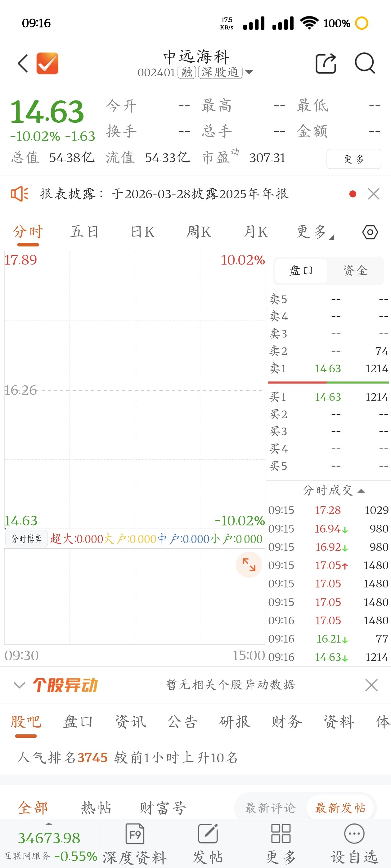Viewport: 391px width, 868px height.
Task: Select 最新发帖 sorting option
Action: tap(340, 808)
